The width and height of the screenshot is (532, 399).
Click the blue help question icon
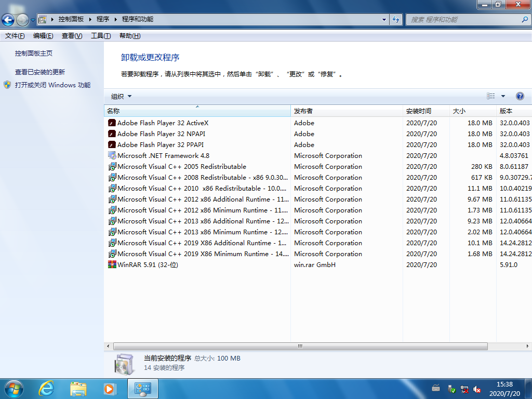pyautogui.click(x=520, y=96)
